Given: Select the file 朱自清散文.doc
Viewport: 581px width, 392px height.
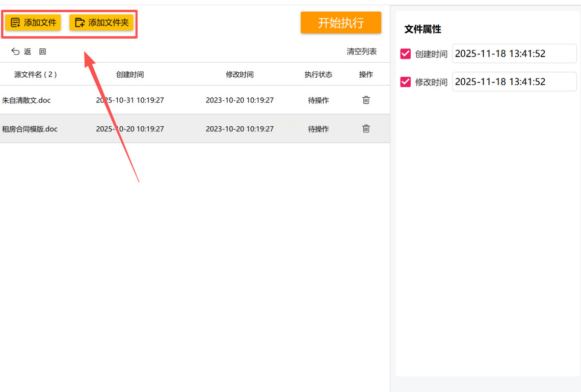Looking at the screenshot, I should [27, 100].
